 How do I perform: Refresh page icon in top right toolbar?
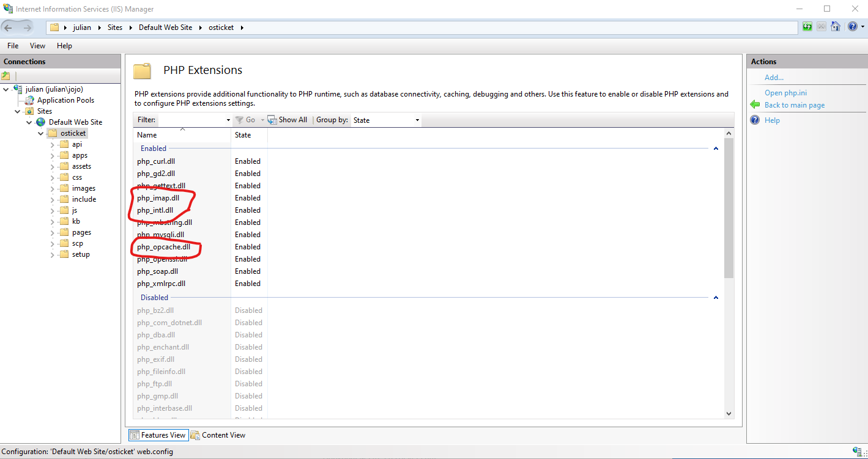(807, 27)
